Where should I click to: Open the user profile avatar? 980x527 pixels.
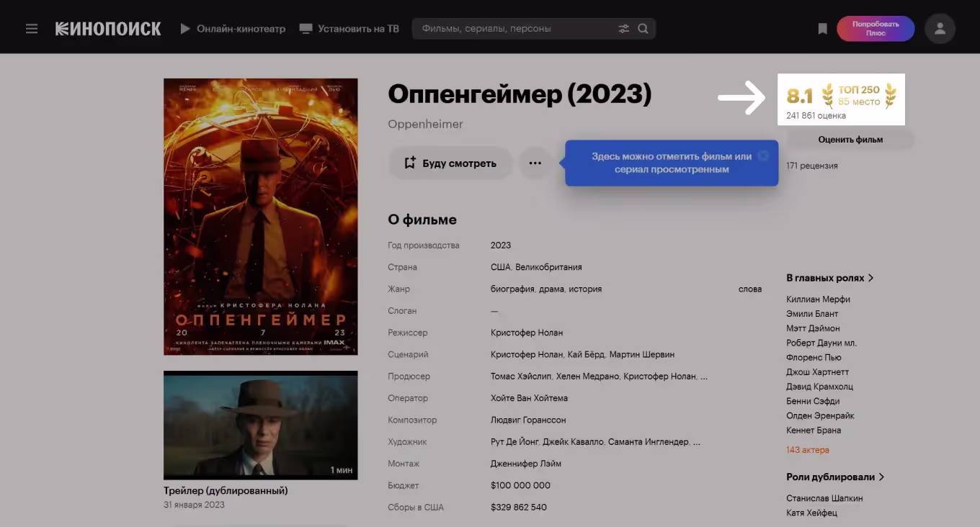[x=940, y=29]
